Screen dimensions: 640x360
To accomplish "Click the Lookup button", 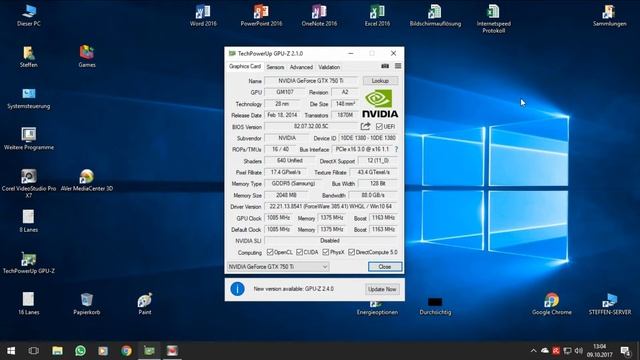I will click(x=380, y=81).
